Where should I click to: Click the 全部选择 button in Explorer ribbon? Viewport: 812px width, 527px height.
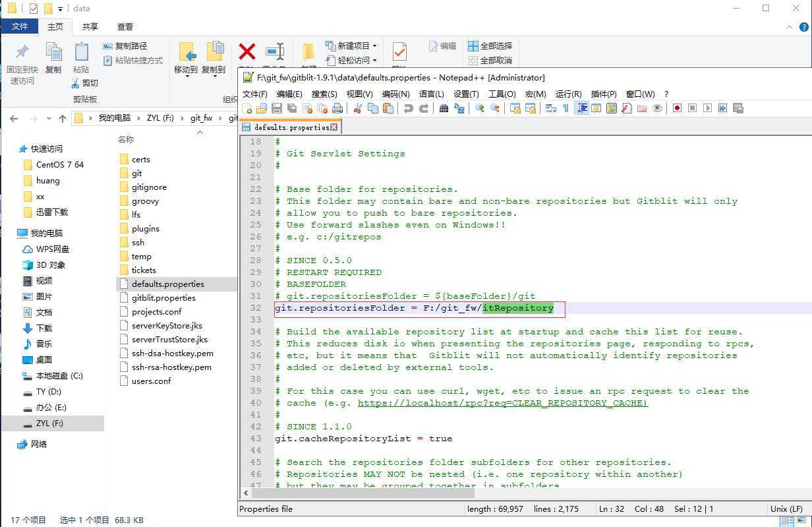coord(490,46)
